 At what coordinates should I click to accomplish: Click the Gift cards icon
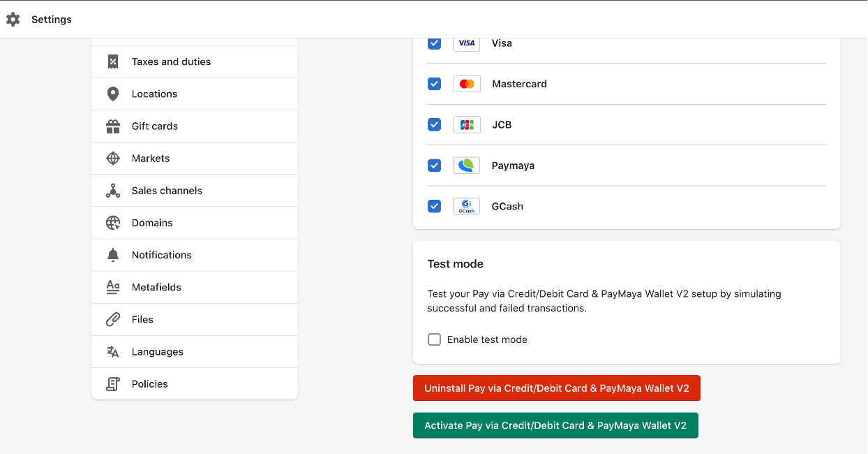pos(113,126)
